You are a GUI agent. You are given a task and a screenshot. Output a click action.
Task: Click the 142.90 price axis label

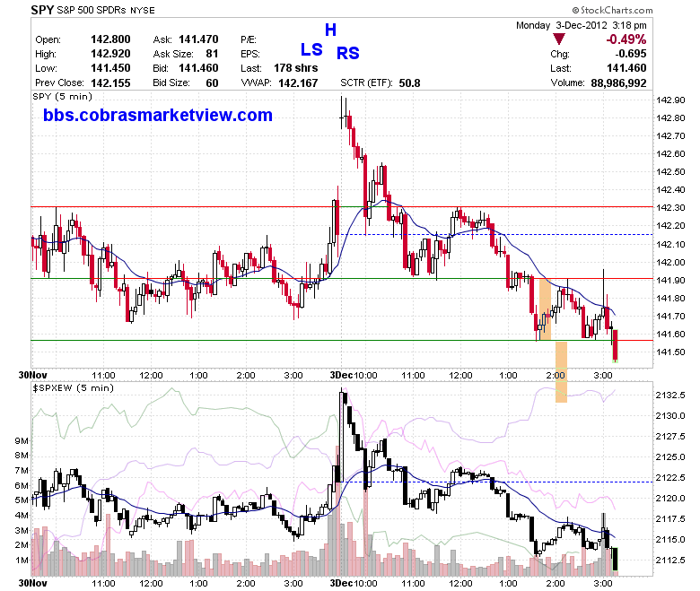pyautogui.click(x=670, y=100)
